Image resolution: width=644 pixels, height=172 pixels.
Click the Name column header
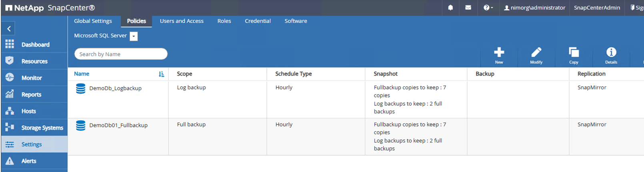(82, 74)
